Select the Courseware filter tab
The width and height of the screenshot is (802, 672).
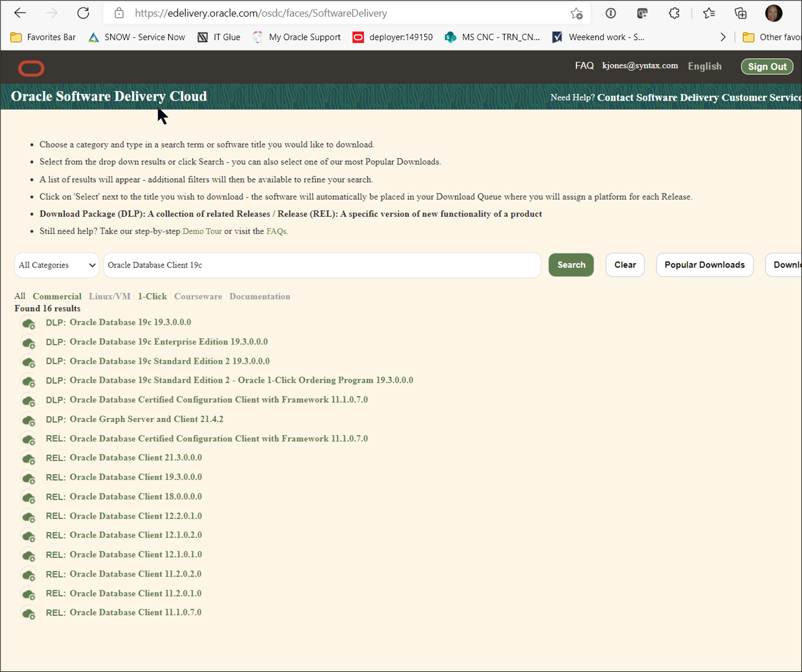pos(198,296)
